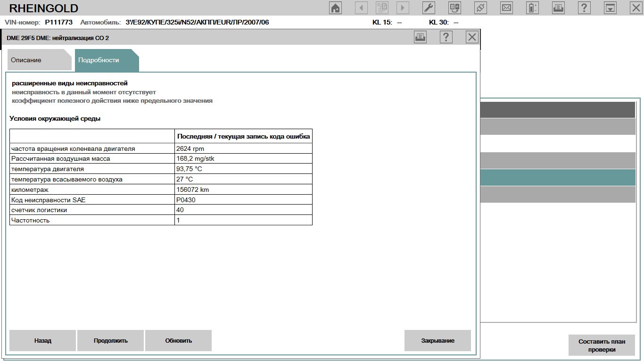Viewport: 644px width, 362px height.
Task: Click Код неисправности SAE label
Action: pos(48,200)
